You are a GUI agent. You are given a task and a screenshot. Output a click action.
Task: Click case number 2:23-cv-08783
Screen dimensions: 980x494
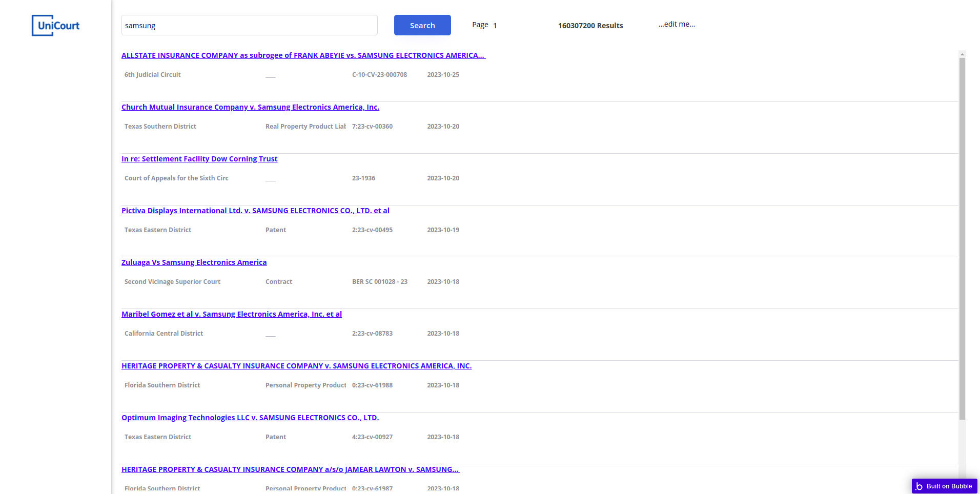pyautogui.click(x=372, y=334)
